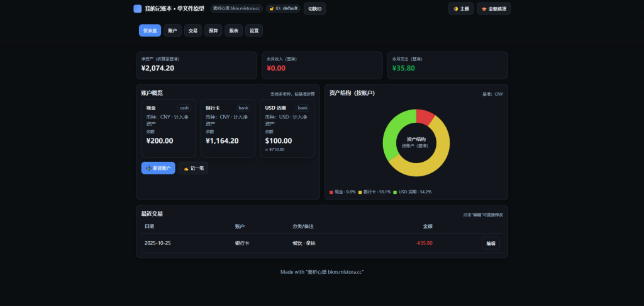Click the bank tag on 银行卡 card
644x306 pixels.
[243, 108]
